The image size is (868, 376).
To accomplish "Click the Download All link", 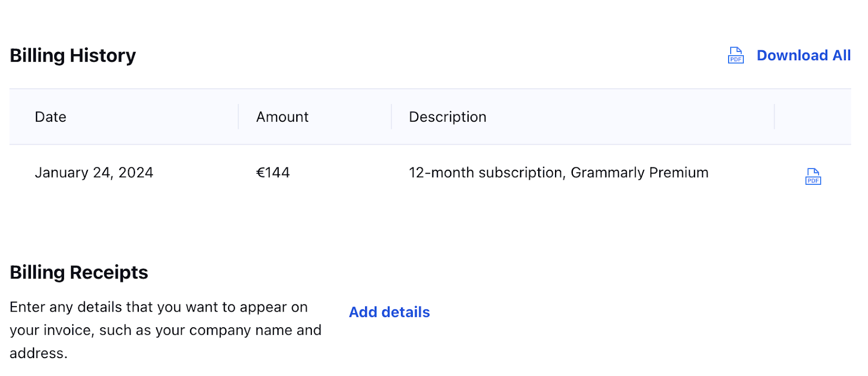I will [x=804, y=55].
